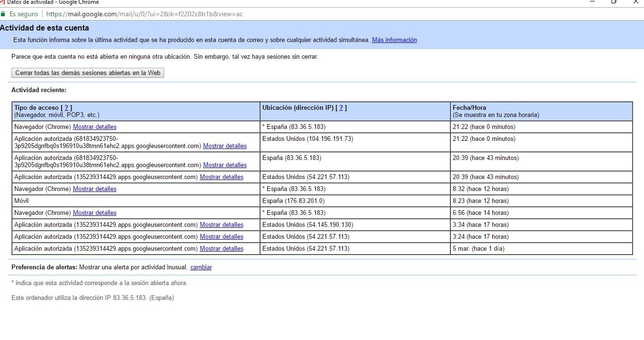
Task: Click Cerrar todas las demás sesiones abiertas button
Action: [x=88, y=73]
